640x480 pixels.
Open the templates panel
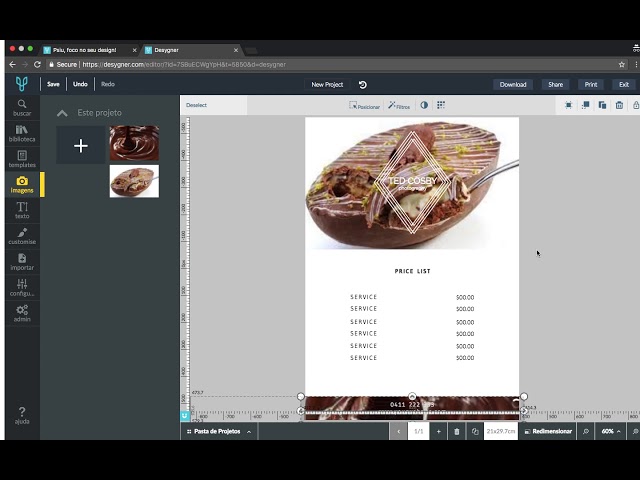click(22, 159)
